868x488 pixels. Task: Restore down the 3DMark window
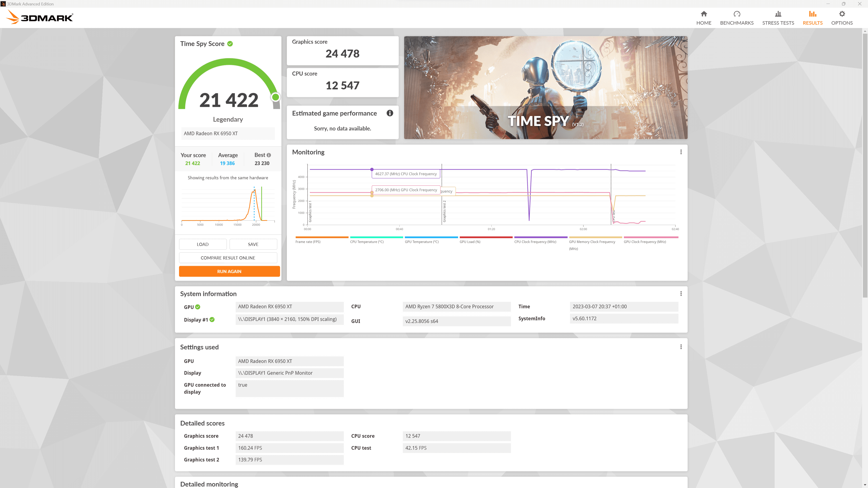(x=843, y=4)
